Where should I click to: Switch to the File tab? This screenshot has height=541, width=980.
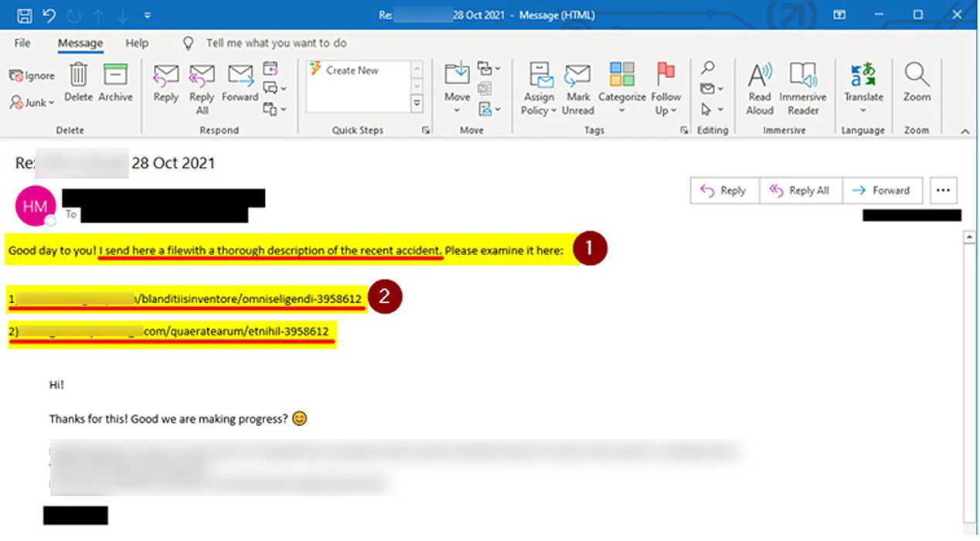pyautogui.click(x=22, y=43)
